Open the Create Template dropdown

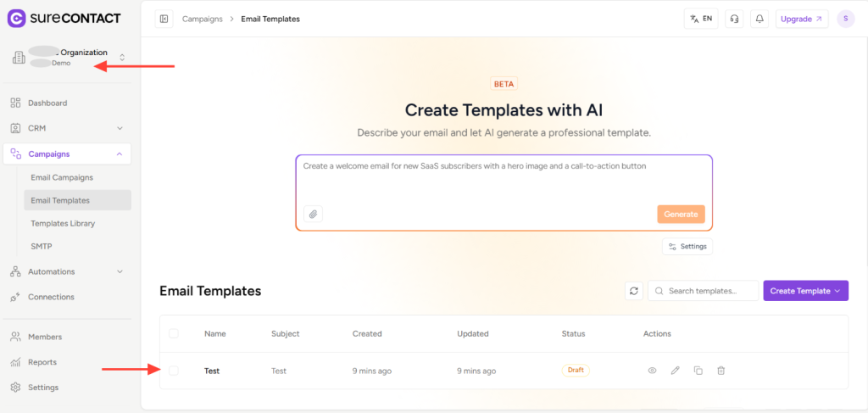pos(805,291)
